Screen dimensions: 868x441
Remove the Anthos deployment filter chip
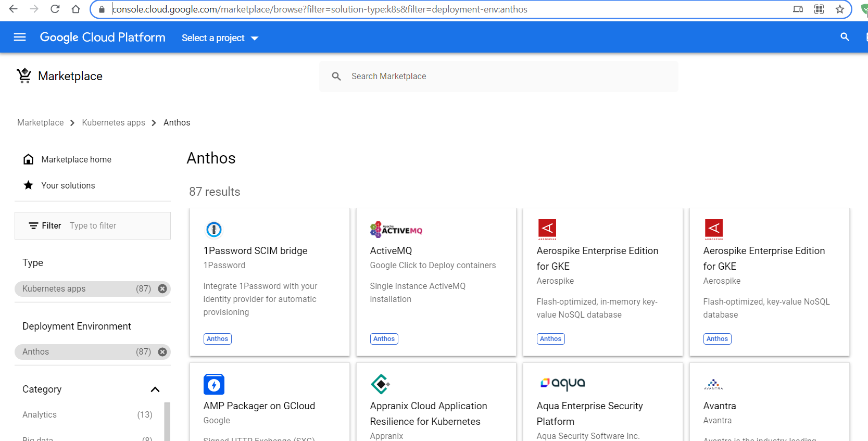[x=162, y=352]
